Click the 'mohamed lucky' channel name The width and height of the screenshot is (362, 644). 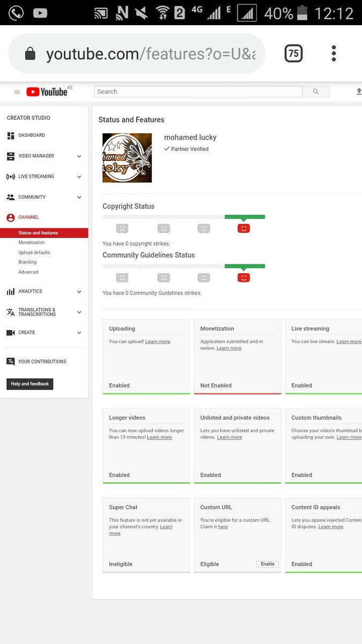coord(190,137)
